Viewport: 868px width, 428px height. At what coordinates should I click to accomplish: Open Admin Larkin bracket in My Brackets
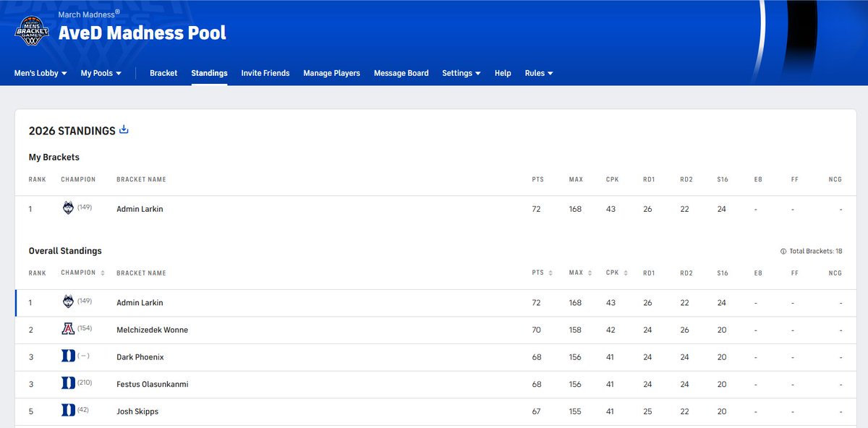coord(140,209)
